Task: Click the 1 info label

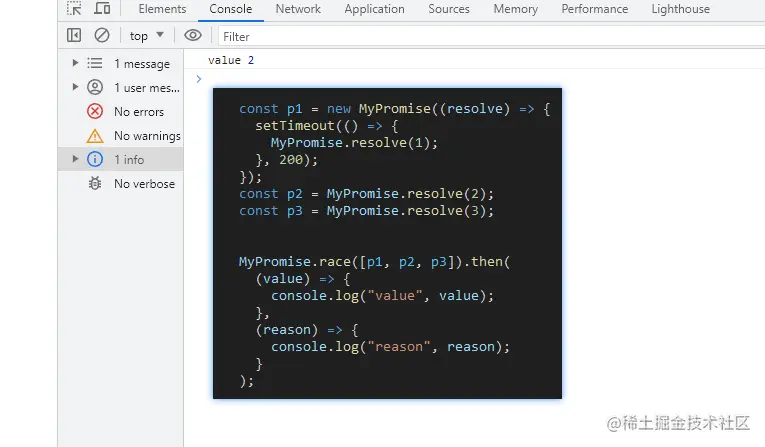Action: point(129,160)
